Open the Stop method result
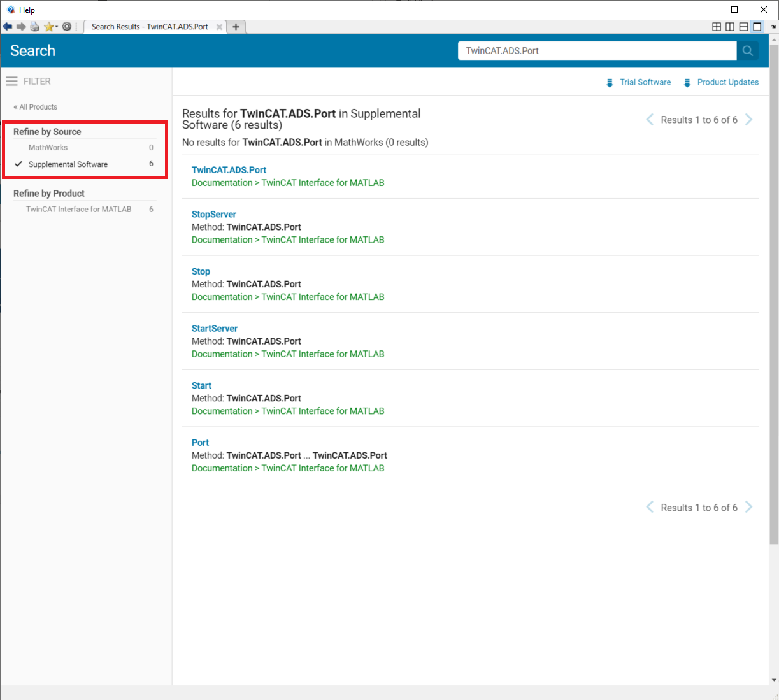Viewport: 779px width, 700px height. tap(201, 271)
